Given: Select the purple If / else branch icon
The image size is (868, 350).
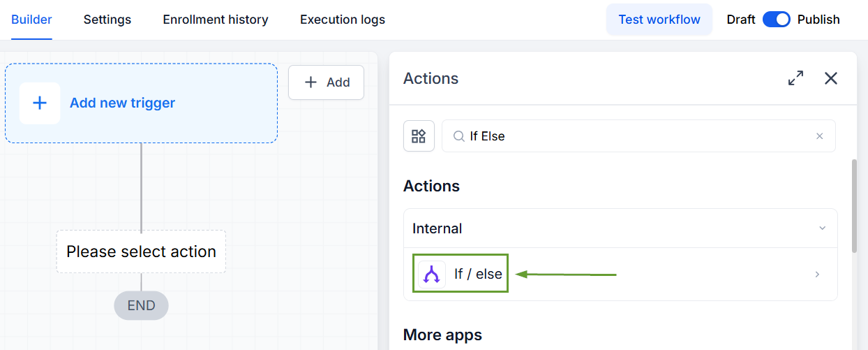Looking at the screenshot, I should coord(432,275).
